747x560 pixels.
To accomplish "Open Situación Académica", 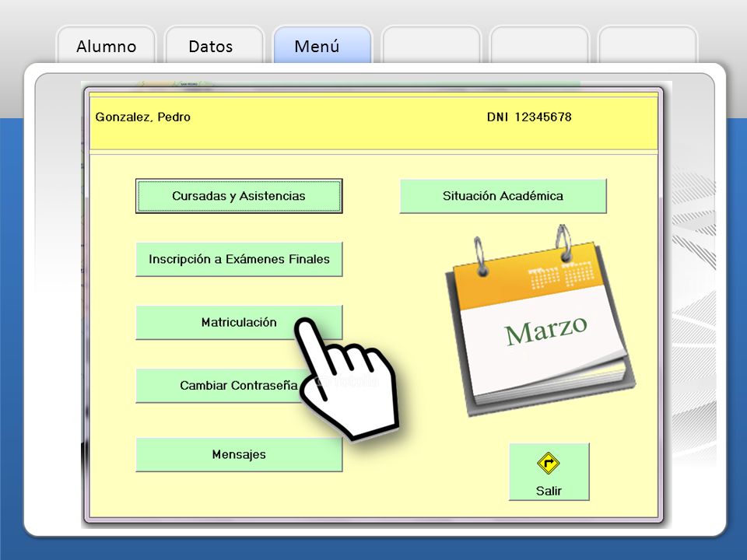I will (x=503, y=196).
